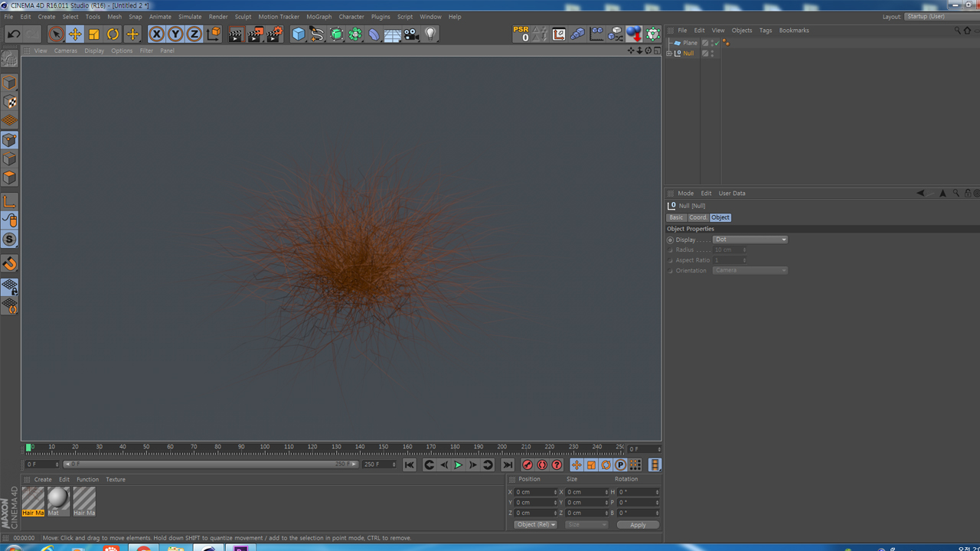Switch to the Basic tab
The width and height of the screenshot is (980, 551).
coord(676,217)
